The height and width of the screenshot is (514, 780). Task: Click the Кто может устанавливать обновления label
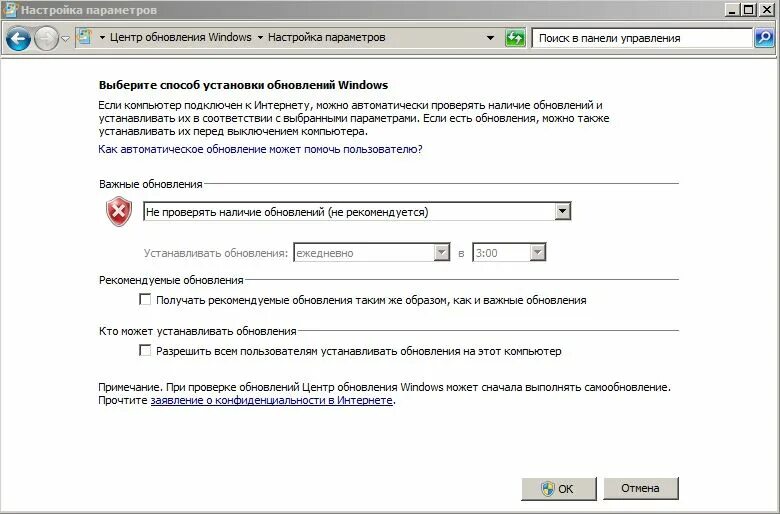pyautogui.click(x=197, y=331)
